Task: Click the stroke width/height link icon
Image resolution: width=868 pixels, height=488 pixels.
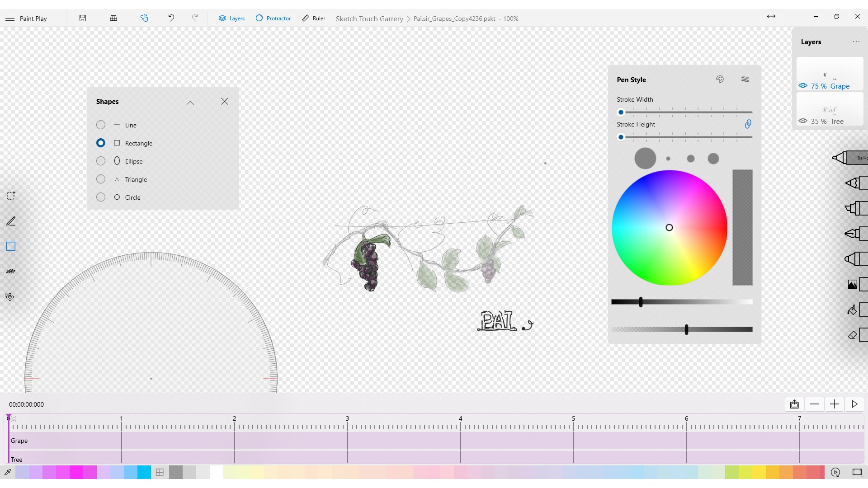Action: pyautogui.click(x=748, y=124)
